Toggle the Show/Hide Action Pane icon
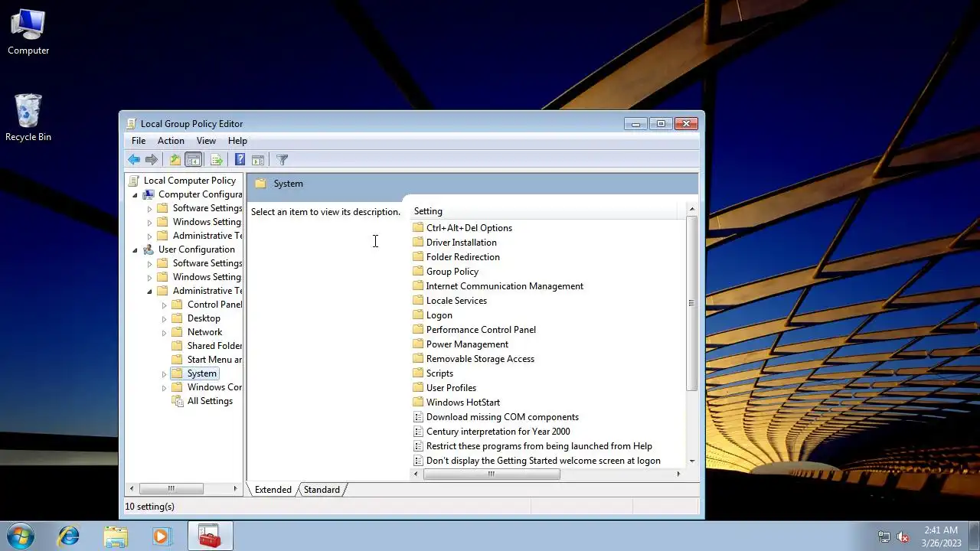Viewport: 980px width, 551px height. pyautogui.click(x=258, y=160)
